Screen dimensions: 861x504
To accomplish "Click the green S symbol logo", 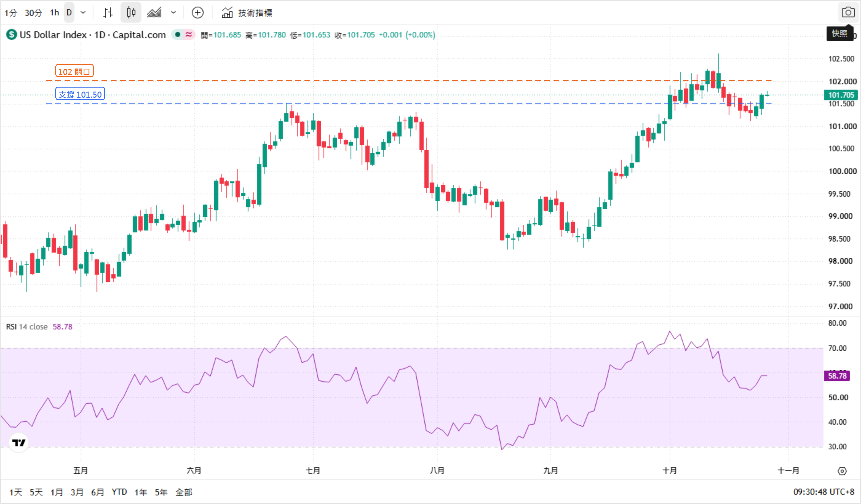I will (x=12, y=34).
